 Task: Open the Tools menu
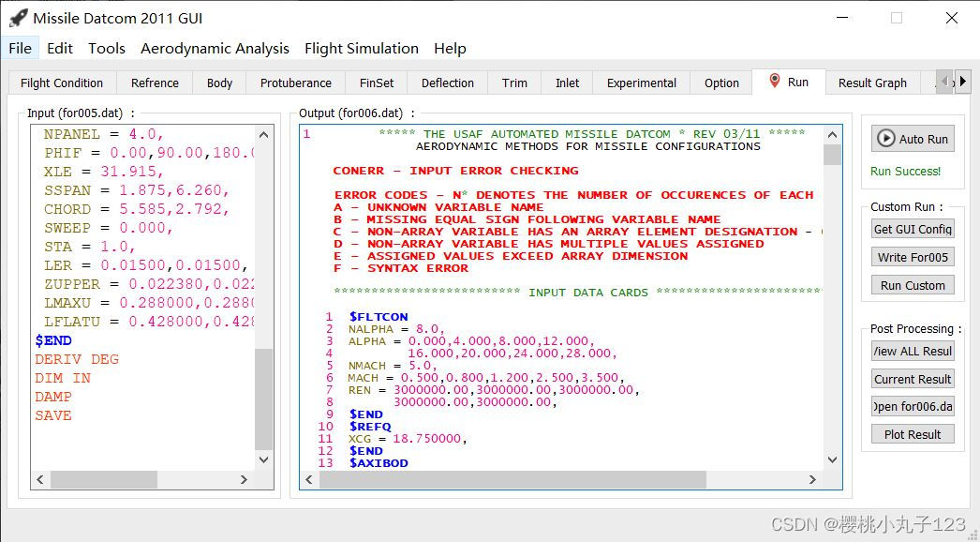[x=106, y=48]
